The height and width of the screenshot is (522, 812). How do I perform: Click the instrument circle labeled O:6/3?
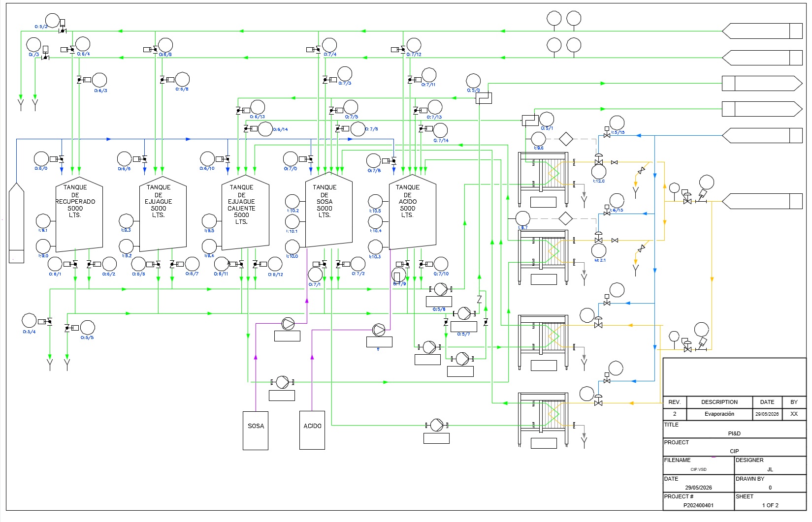point(99,80)
